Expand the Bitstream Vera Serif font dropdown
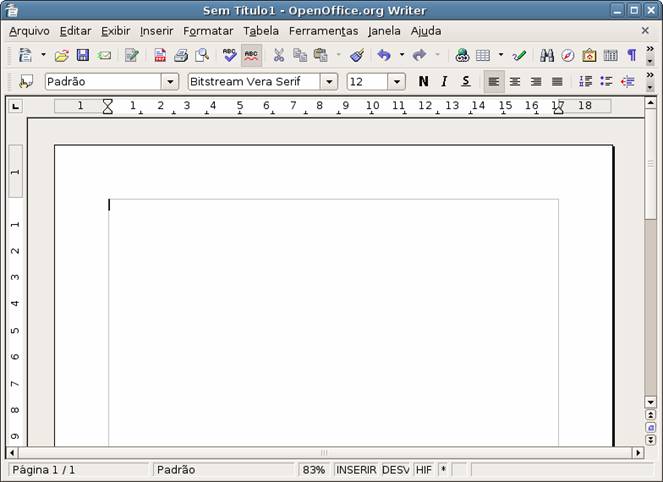 (329, 82)
